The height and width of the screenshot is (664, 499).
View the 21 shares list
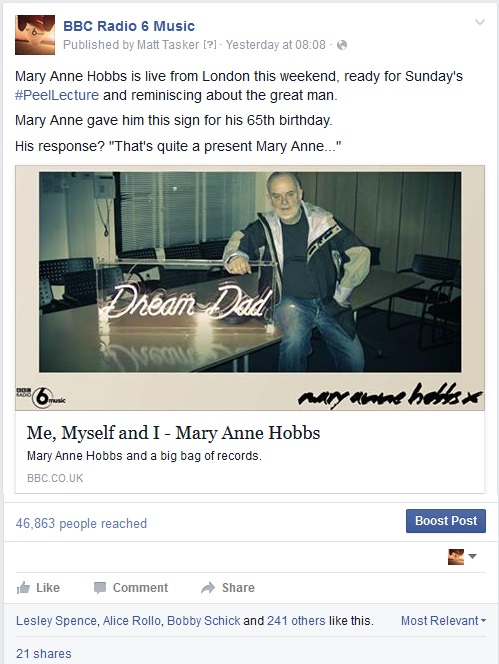[44, 653]
